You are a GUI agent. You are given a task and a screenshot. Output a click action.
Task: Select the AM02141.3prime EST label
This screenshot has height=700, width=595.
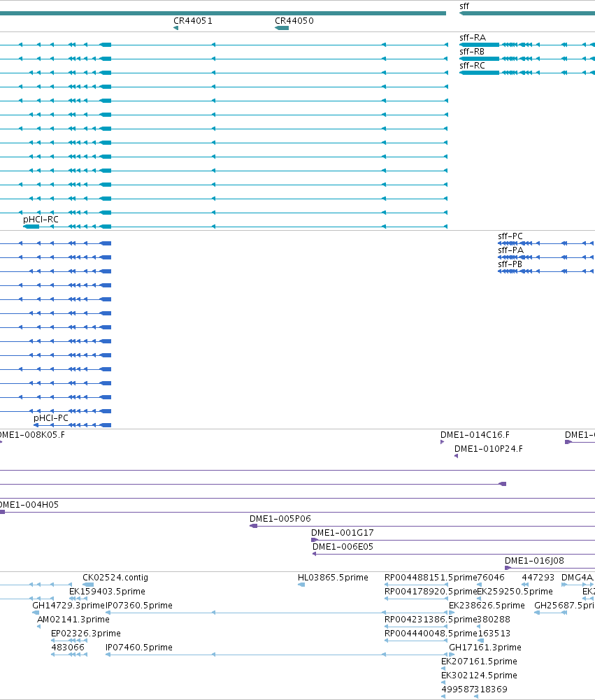point(73,620)
